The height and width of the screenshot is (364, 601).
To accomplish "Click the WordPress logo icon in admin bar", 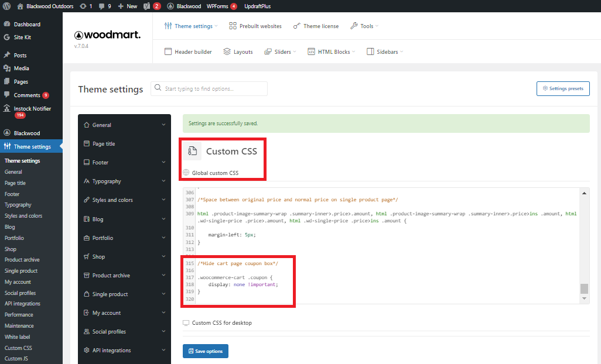I will [6, 6].
